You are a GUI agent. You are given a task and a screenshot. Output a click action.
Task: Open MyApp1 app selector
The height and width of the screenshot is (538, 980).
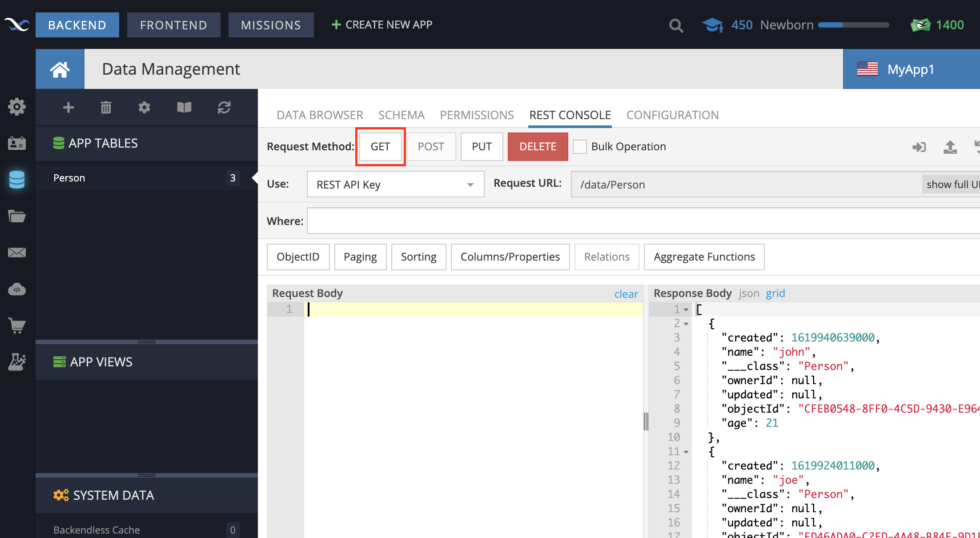912,69
